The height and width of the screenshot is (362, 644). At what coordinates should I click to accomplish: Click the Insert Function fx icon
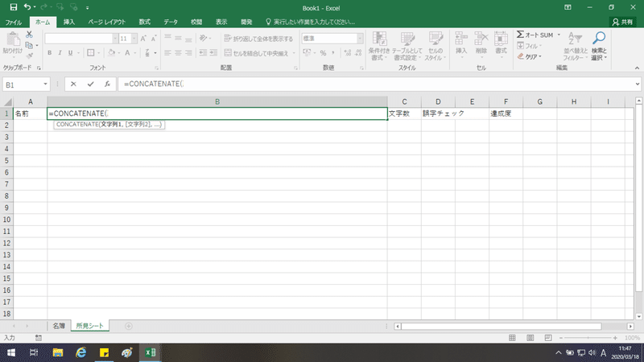tap(108, 84)
